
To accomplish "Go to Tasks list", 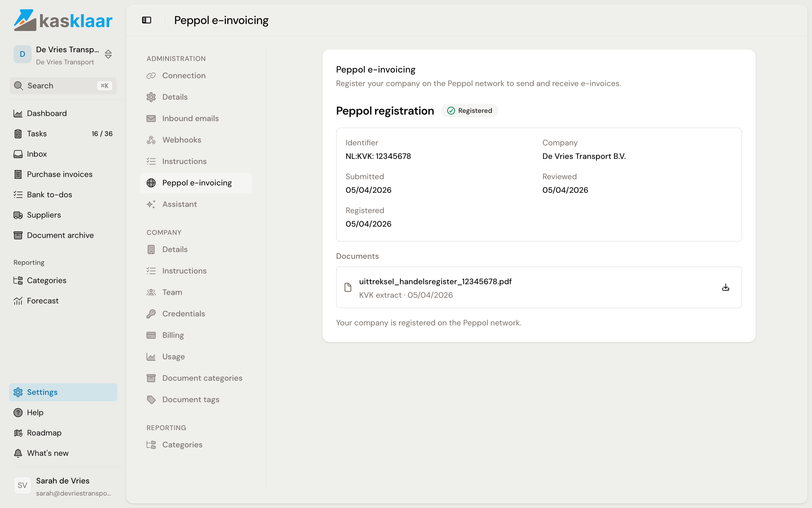I will click(63, 134).
